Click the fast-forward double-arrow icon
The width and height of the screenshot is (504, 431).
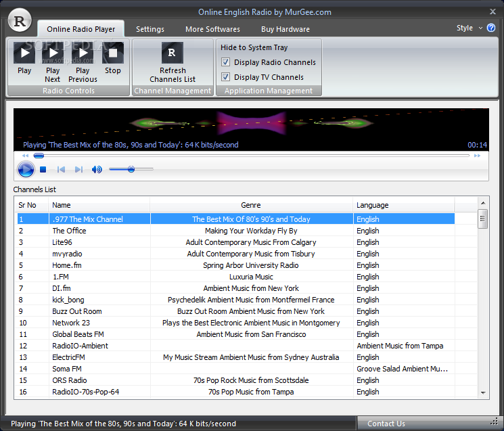(478, 156)
